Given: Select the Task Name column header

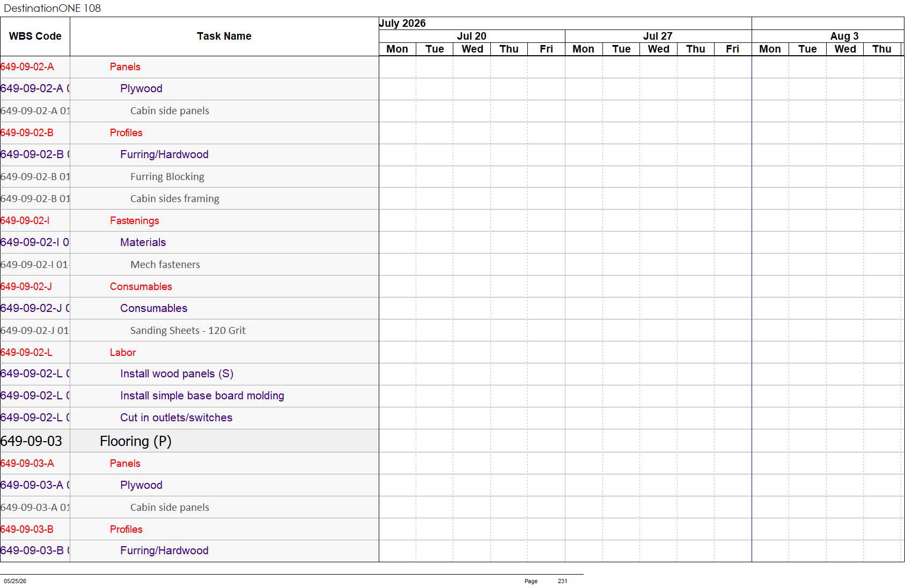Looking at the screenshot, I should (x=224, y=36).
